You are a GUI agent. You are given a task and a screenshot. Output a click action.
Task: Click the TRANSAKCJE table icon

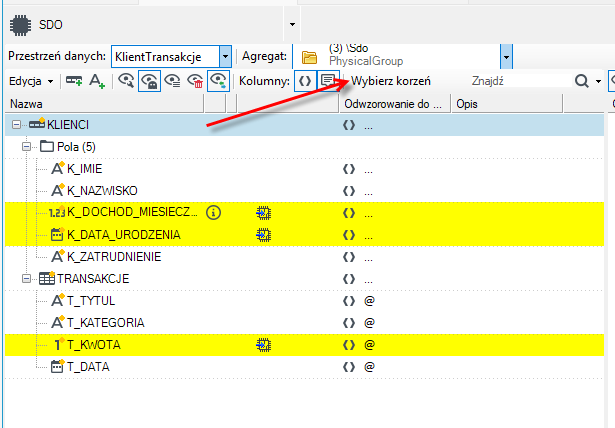[47, 278]
